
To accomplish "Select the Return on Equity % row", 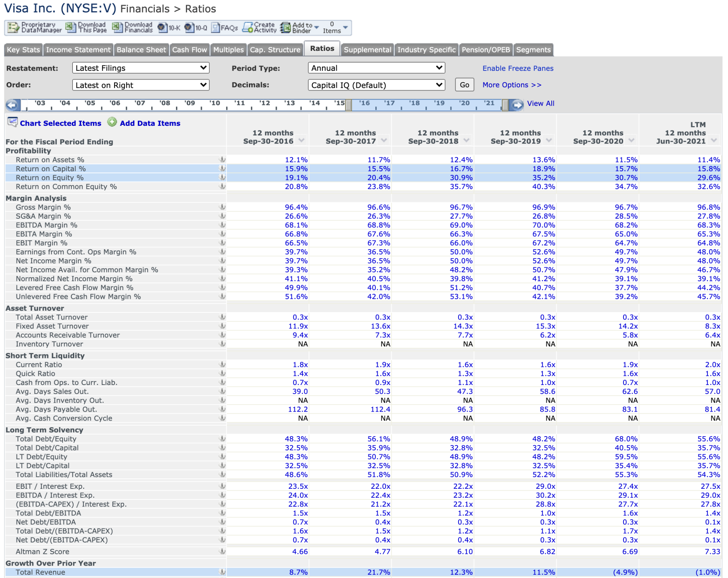I will coord(363,178).
